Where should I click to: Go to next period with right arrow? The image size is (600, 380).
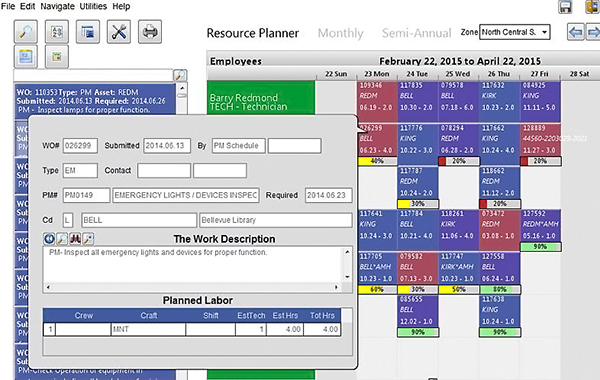(x=592, y=32)
